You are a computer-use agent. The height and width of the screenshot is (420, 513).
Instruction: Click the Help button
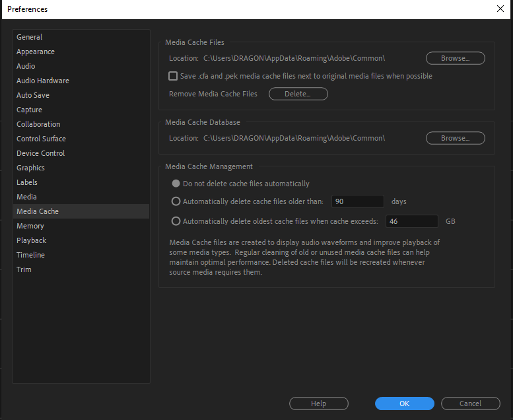click(x=319, y=403)
